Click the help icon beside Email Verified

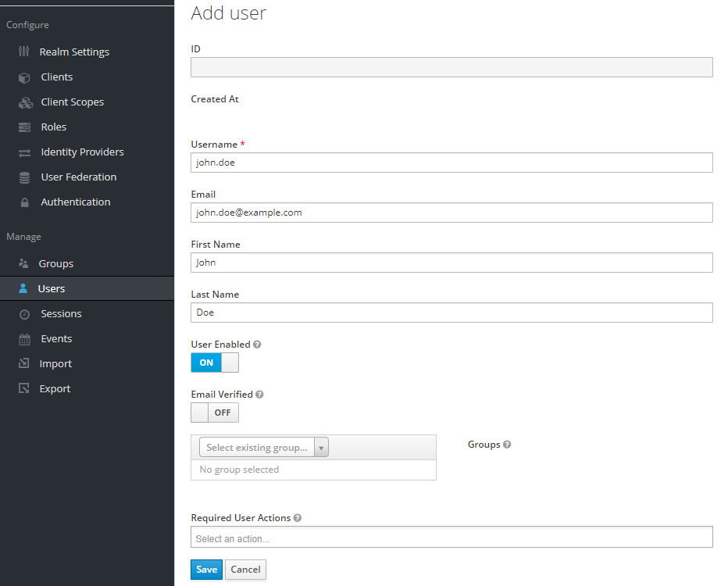(x=259, y=395)
